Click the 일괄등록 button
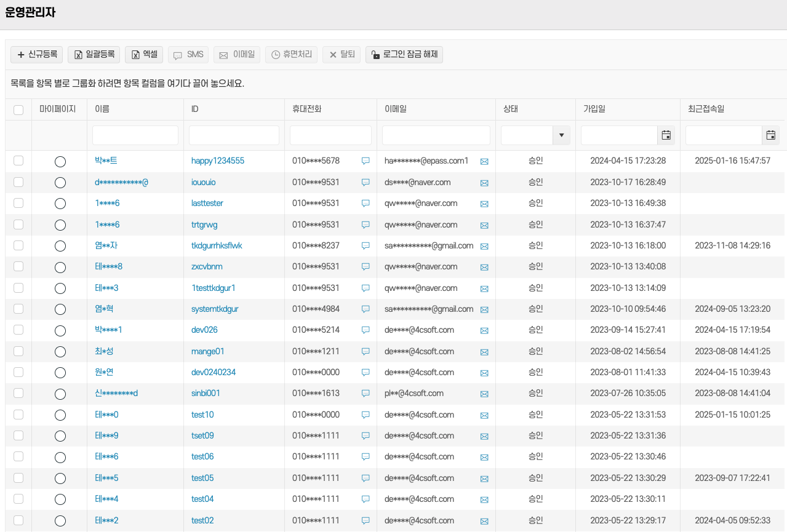787x532 pixels. pyautogui.click(x=95, y=55)
